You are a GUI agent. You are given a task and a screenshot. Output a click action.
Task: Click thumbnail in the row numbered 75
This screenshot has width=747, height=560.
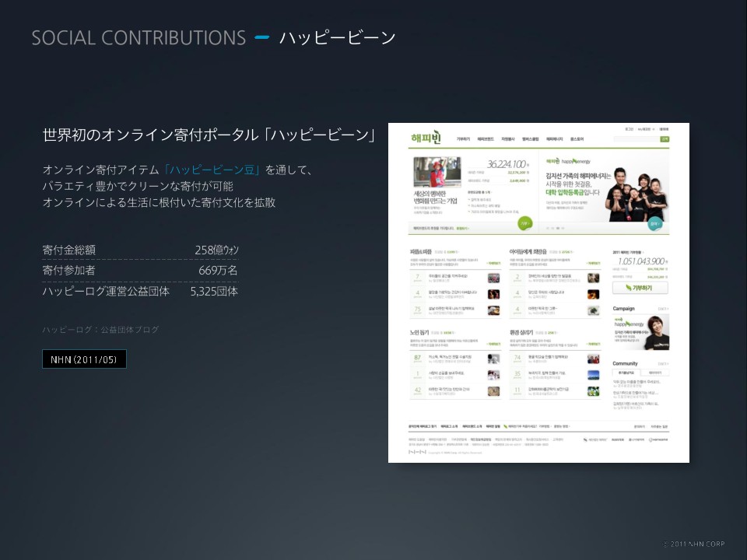(493, 310)
